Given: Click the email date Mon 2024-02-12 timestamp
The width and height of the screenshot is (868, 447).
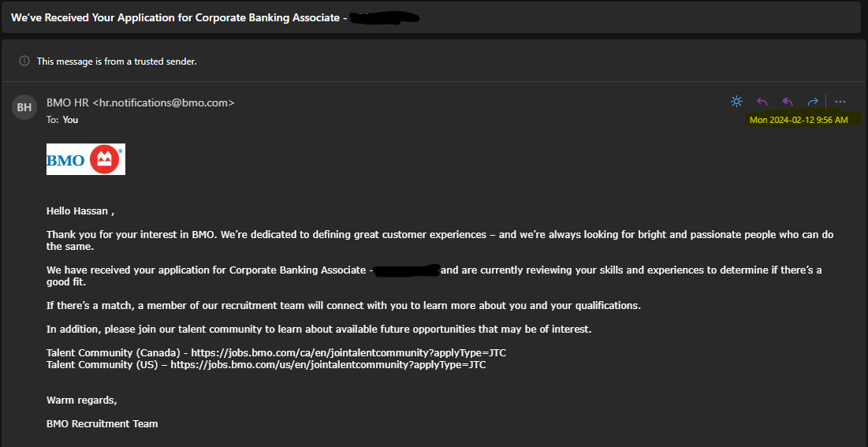Looking at the screenshot, I should click(799, 120).
